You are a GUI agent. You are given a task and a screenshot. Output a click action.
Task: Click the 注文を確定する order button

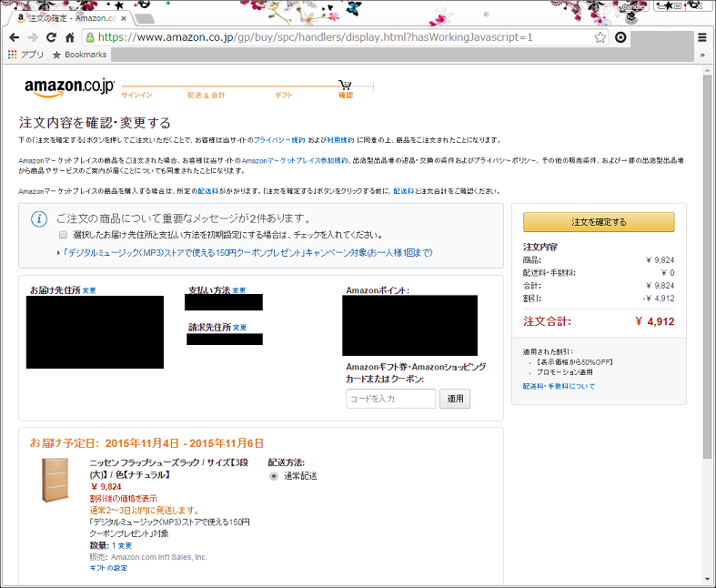coord(599,222)
